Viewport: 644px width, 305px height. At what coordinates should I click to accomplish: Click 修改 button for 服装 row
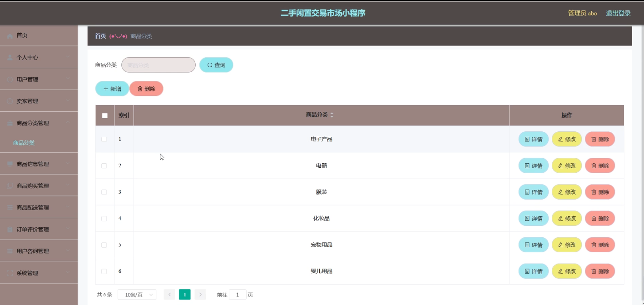[x=567, y=192]
